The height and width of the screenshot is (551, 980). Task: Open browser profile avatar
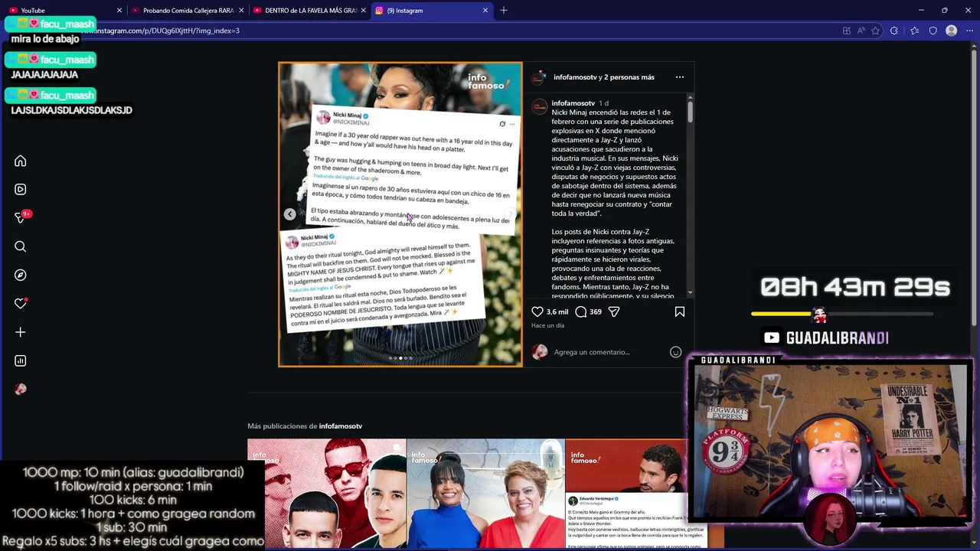click(951, 31)
